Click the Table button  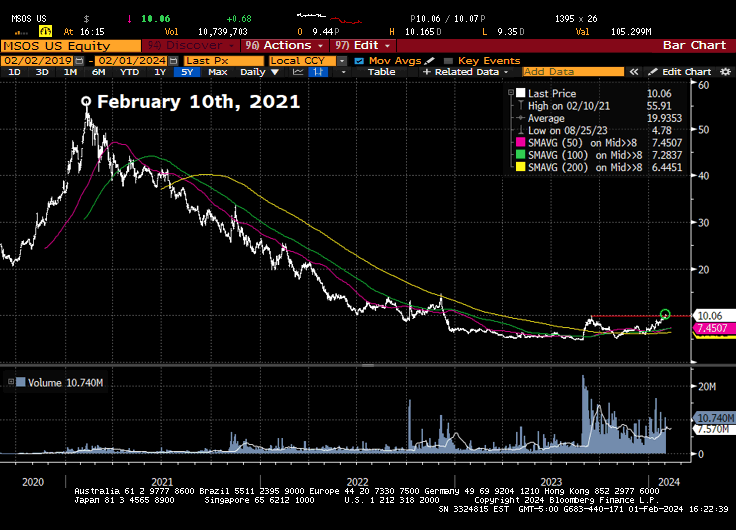click(x=381, y=72)
